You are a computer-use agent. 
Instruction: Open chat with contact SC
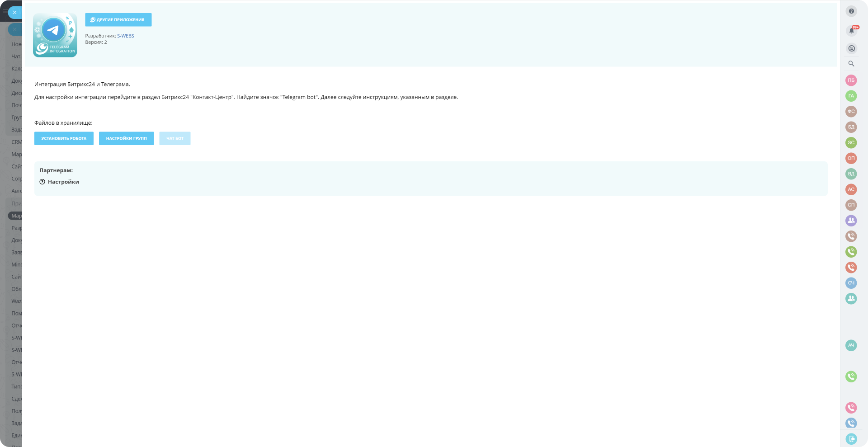(851, 143)
